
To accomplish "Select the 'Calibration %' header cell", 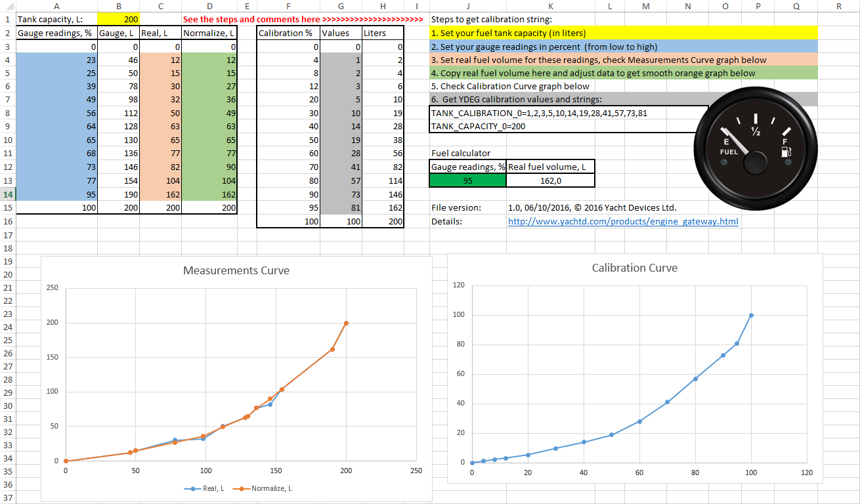I will pos(288,33).
